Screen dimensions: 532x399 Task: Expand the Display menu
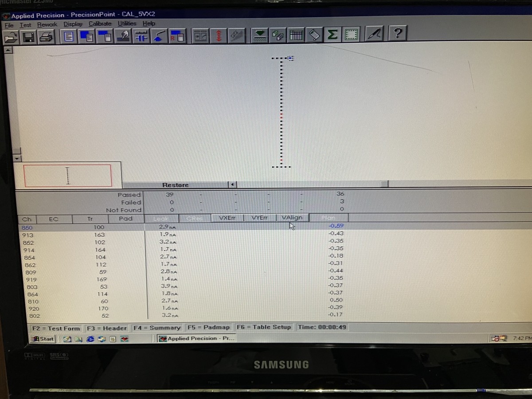pyautogui.click(x=73, y=24)
